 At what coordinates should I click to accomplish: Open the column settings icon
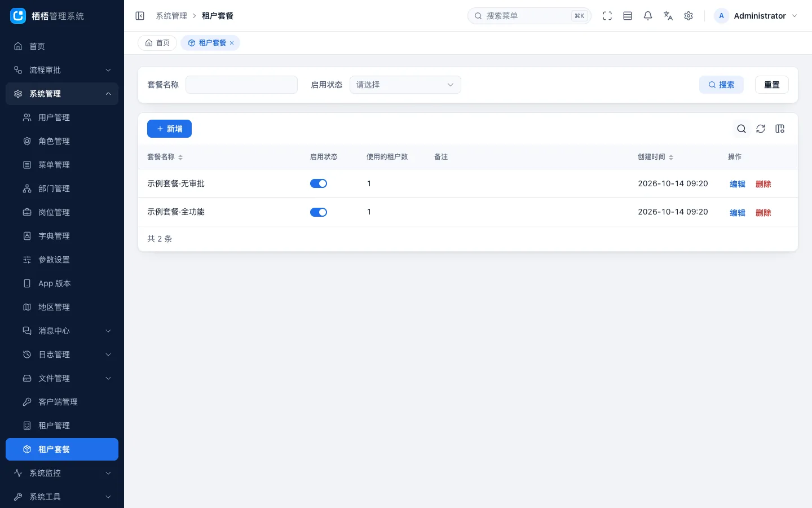click(780, 129)
